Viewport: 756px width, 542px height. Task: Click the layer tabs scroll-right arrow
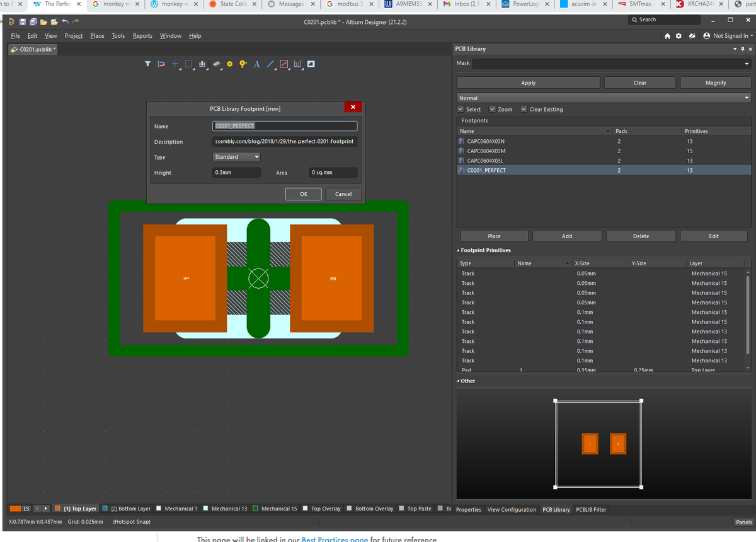(46, 509)
